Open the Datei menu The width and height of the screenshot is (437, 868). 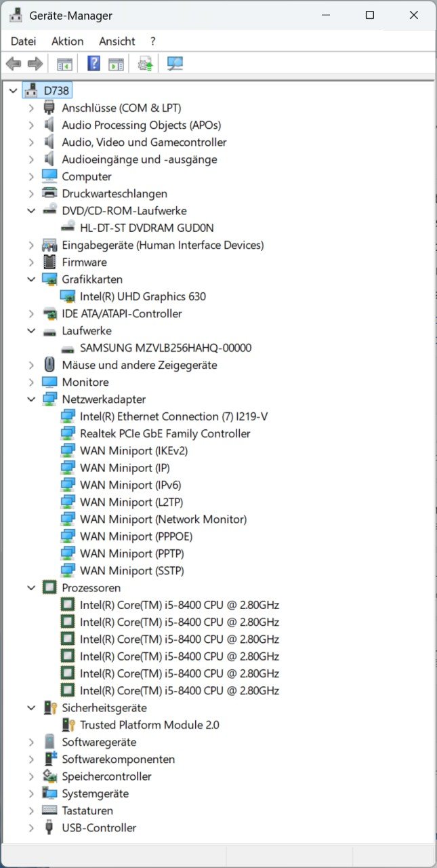coord(23,41)
